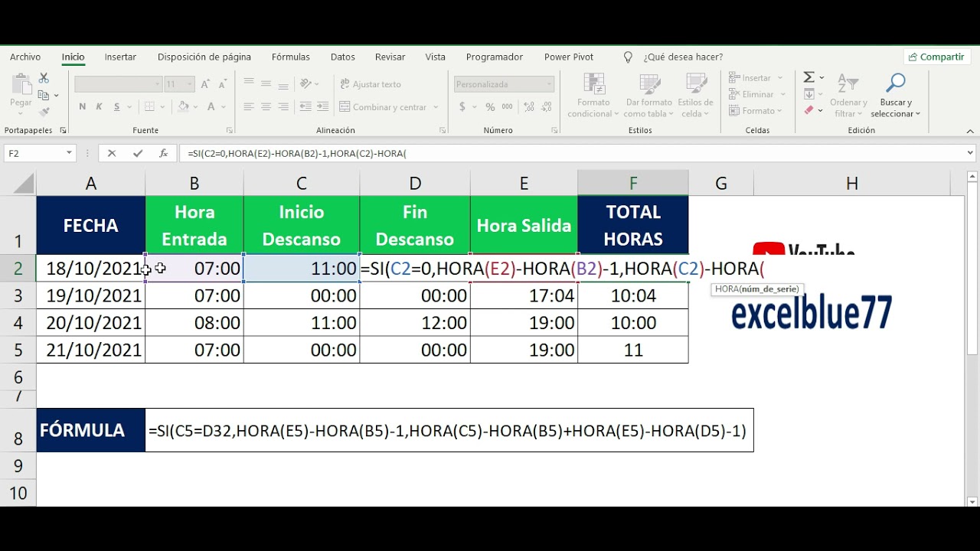
Task: Click the percent style icon
Action: pyautogui.click(x=489, y=107)
